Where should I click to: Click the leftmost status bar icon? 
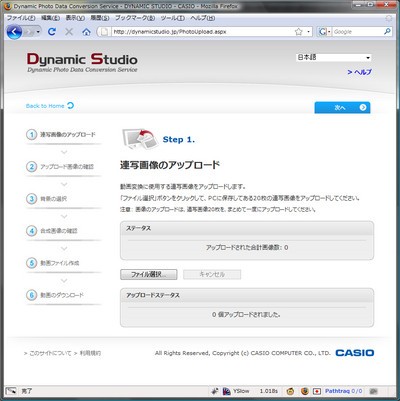pos(11,391)
